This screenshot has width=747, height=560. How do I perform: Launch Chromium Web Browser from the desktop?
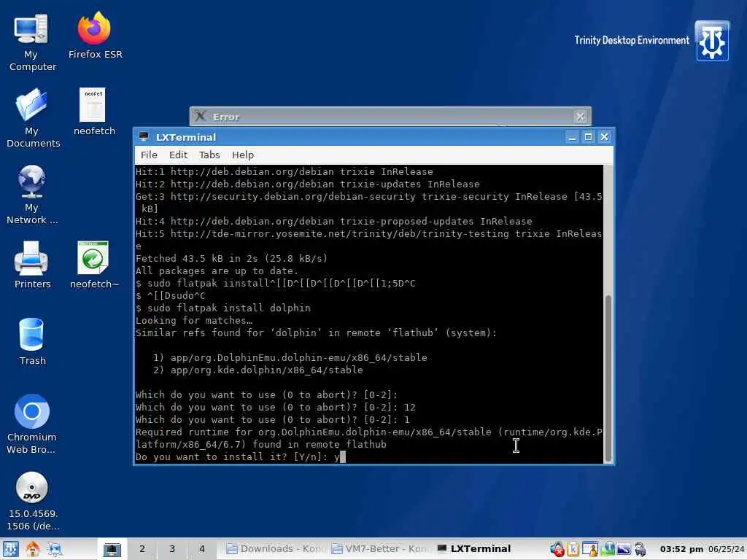point(31,424)
